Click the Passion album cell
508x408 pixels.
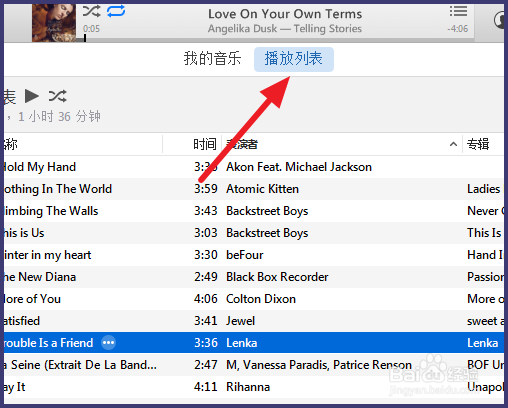tap(485, 277)
